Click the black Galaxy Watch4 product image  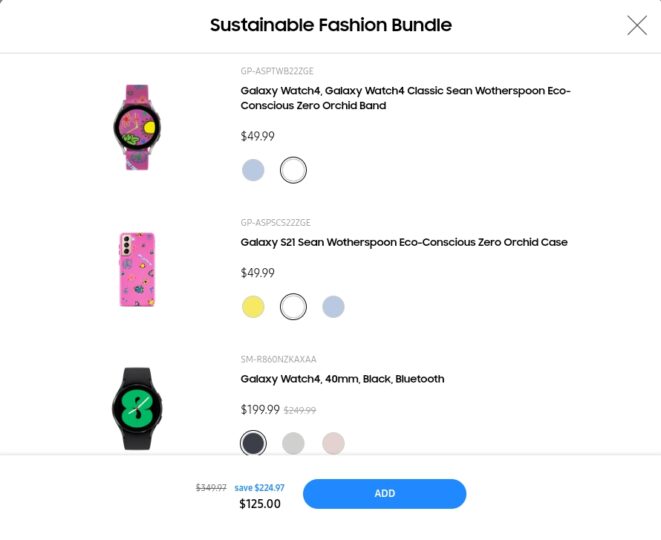point(137,406)
